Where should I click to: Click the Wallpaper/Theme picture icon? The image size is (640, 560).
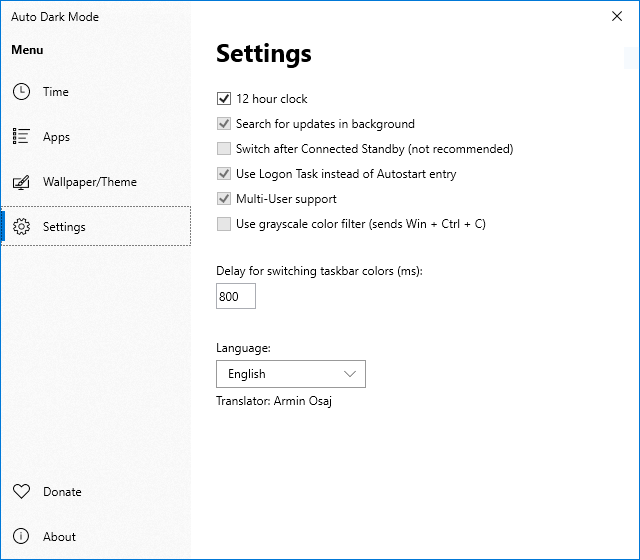click(21, 182)
